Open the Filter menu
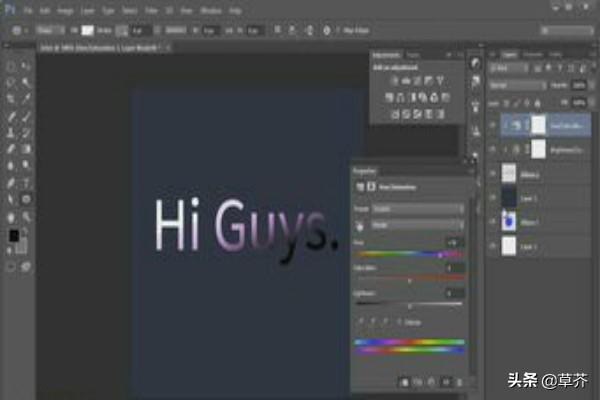This screenshot has width=600, height=400. pos(152,11)
